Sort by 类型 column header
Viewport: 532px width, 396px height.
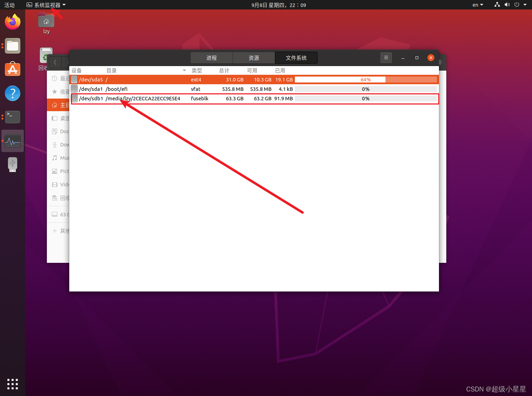pyautogui.click(x=203, y=71)
